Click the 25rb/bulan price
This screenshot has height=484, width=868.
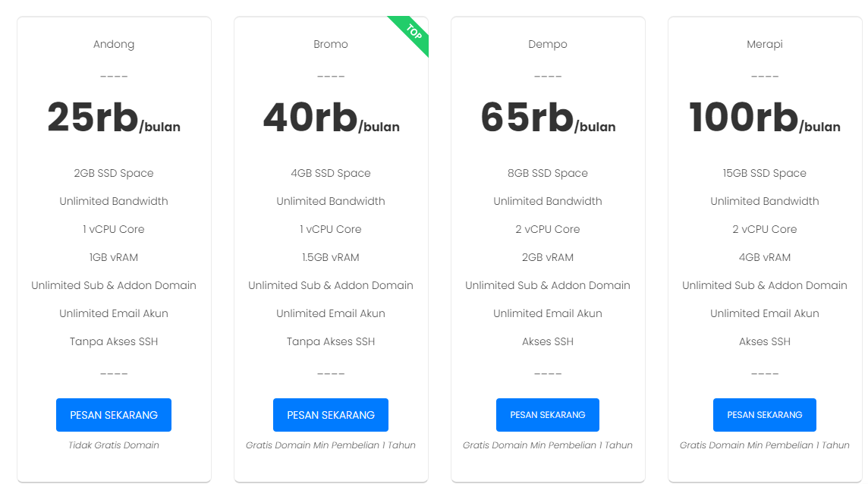tap(114, 118)
